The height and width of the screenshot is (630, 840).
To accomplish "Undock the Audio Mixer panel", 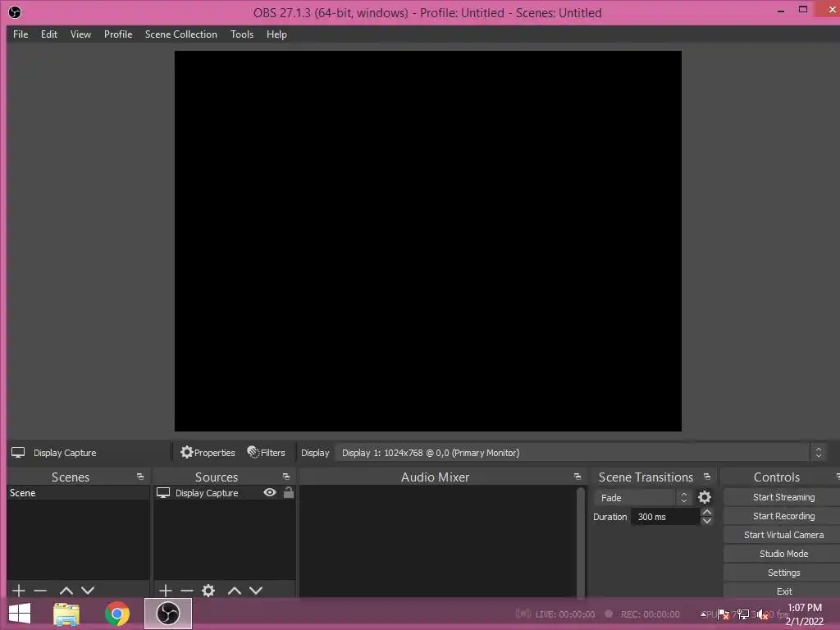I will click(x=577, y=477).
